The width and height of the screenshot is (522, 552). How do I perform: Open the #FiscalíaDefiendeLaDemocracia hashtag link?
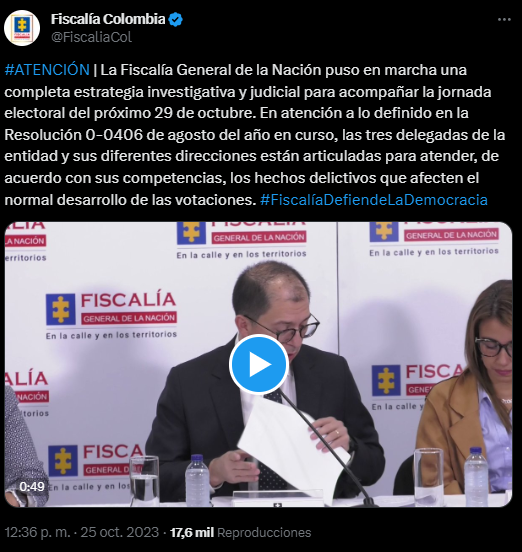[374, 200]
